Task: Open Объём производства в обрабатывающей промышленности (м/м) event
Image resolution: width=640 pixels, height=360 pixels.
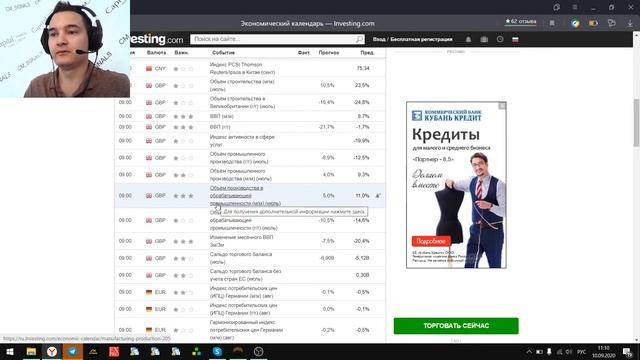Action: (x=245, y=196)
